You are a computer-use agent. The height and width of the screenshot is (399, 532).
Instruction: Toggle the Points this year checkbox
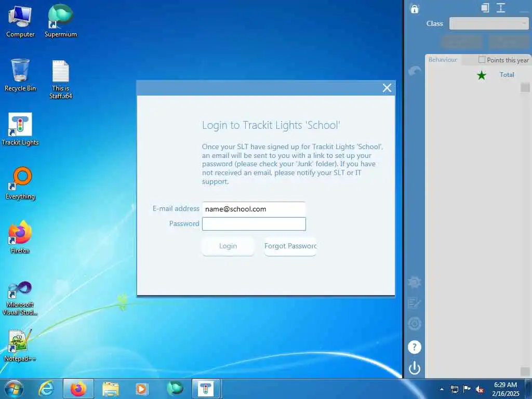coord(482,60)
